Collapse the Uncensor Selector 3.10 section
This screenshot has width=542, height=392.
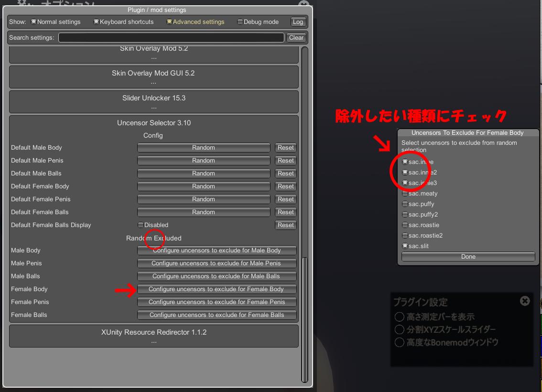(x=153, y=123)
